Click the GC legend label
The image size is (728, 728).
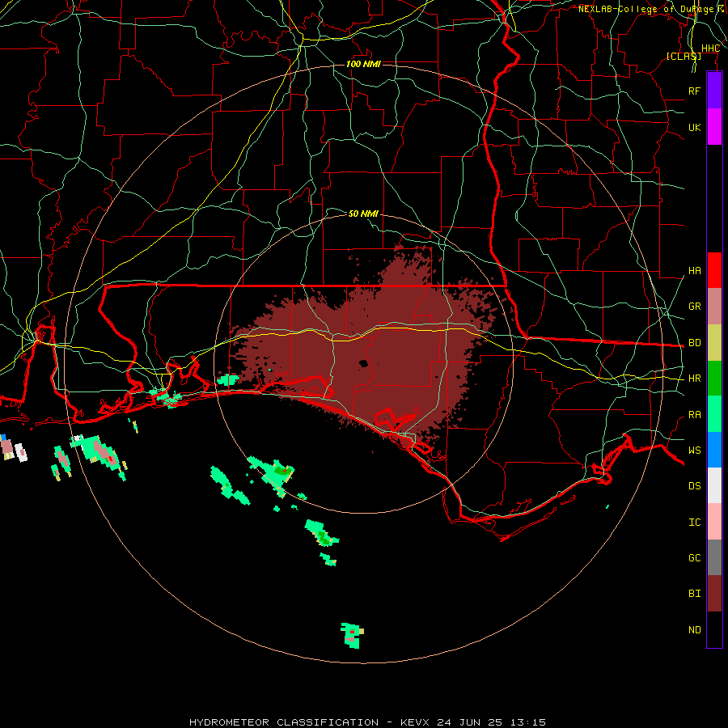coord(694,558)
